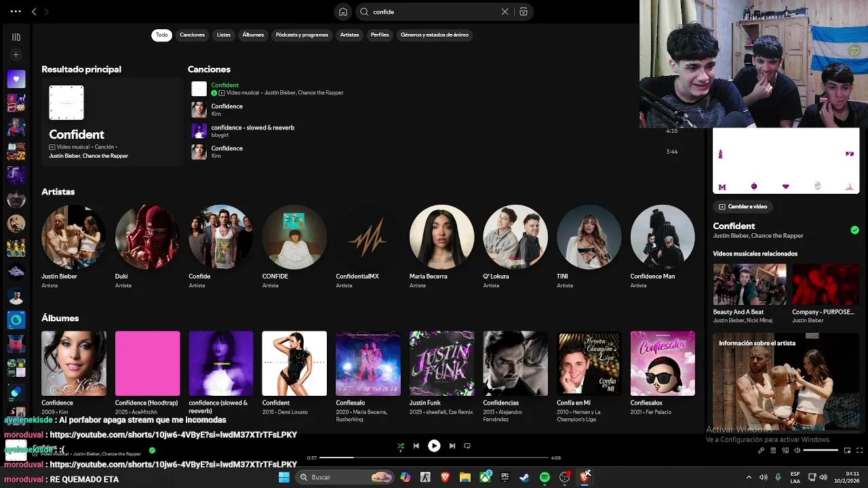868x488 pixels.
Task: Switch to the Artistas filter
Action: coord(349,35)
